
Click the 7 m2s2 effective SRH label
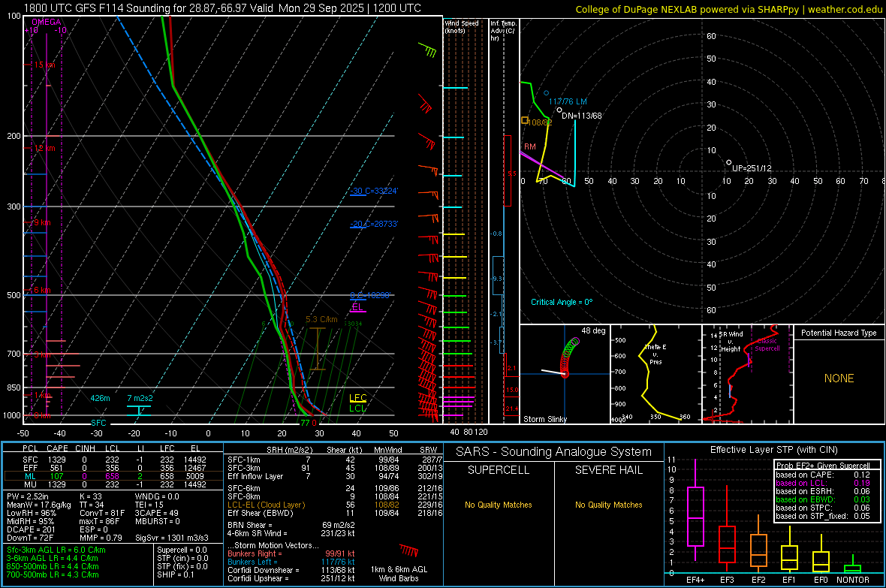pyautogui.click(x=140, y=398)
